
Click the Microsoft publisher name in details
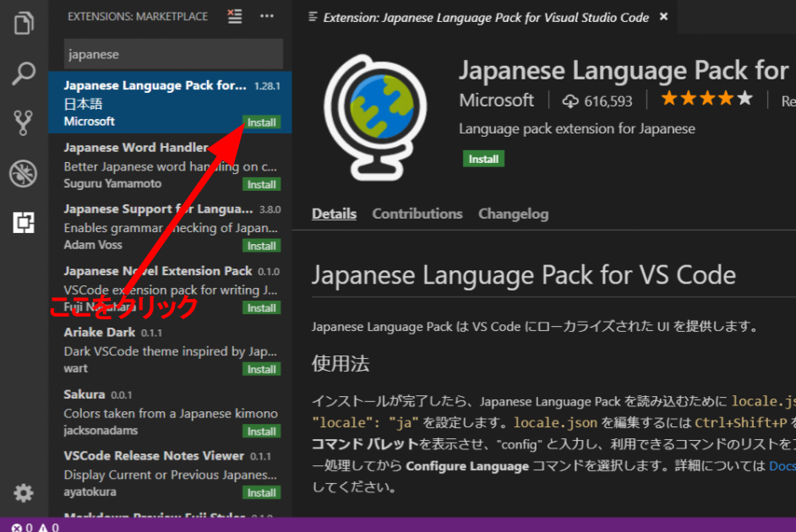pyautogui.click(x=496, y=100)
